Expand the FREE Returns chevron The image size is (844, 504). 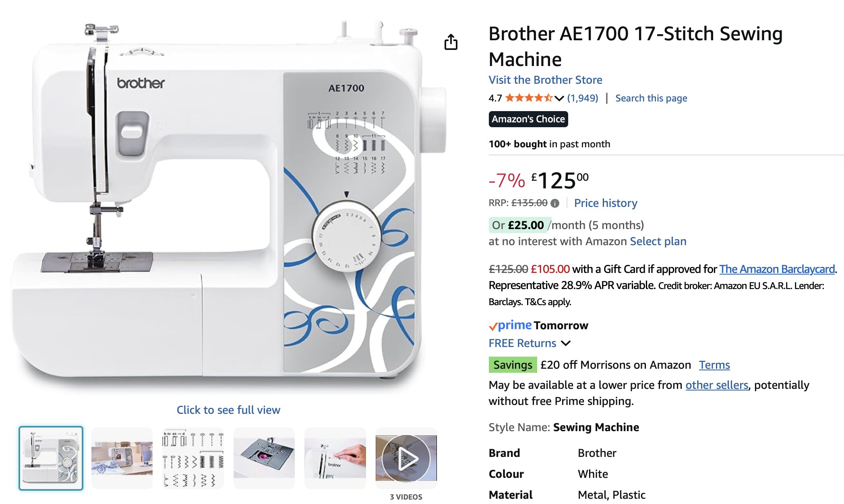[x=566, y=343]
